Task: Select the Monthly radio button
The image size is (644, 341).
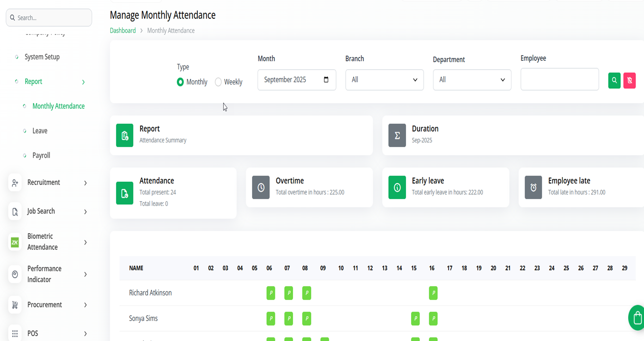Action: pyautogui.click(x=180, y=82)
